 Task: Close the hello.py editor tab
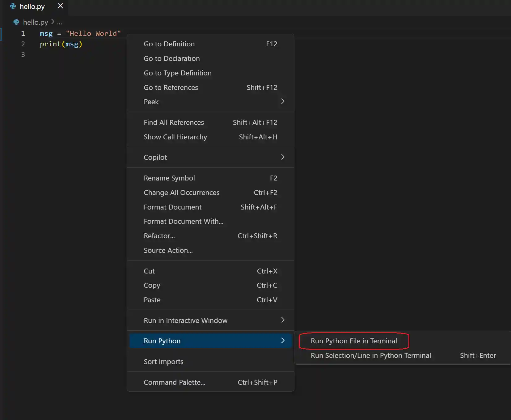[60, 6]
